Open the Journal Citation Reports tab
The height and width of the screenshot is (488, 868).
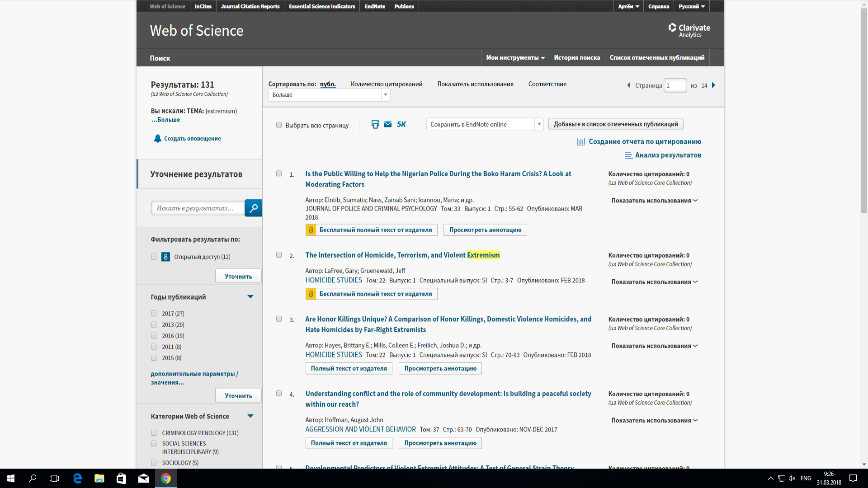point(250,6)
